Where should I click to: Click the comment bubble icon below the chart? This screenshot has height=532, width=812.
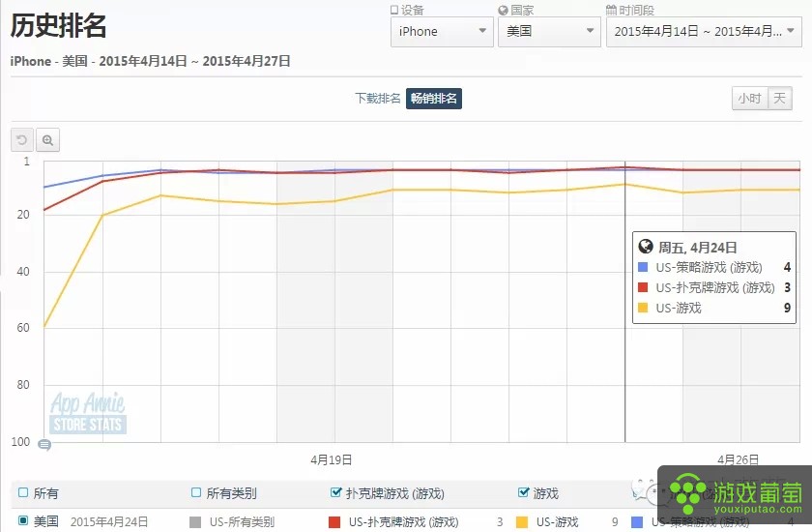pyautogui.click(x=44, y=444)
